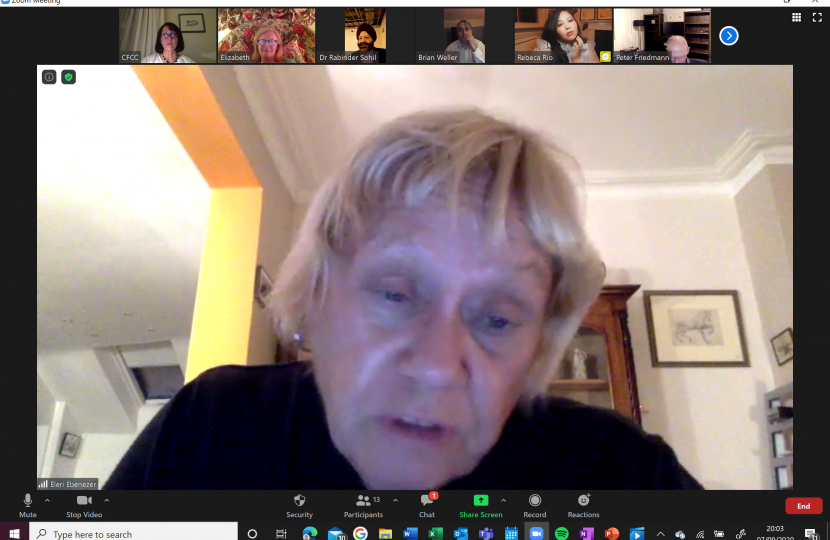Click the green encryption shield icon

(68, 77)
